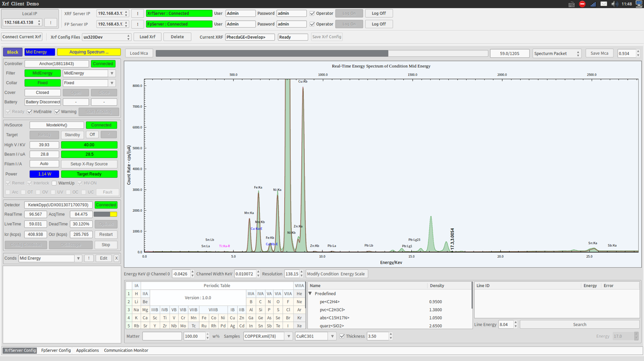Click the X button next to Edit in Conds row
644x361 pixels.
click(x=116, y=258)
